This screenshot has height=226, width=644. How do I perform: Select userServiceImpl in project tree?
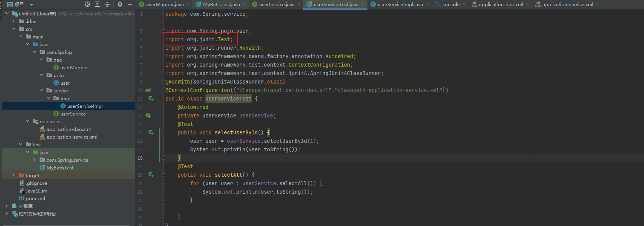point(85,106)
